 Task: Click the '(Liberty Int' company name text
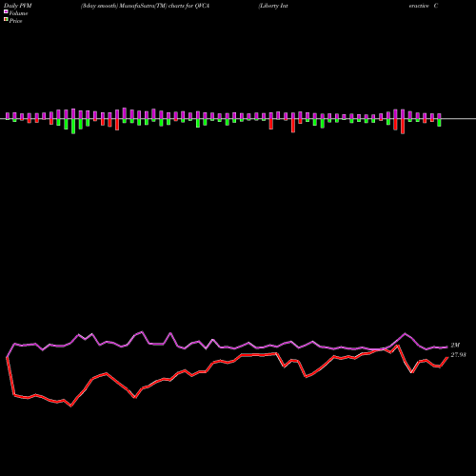(x=273, y=6)
